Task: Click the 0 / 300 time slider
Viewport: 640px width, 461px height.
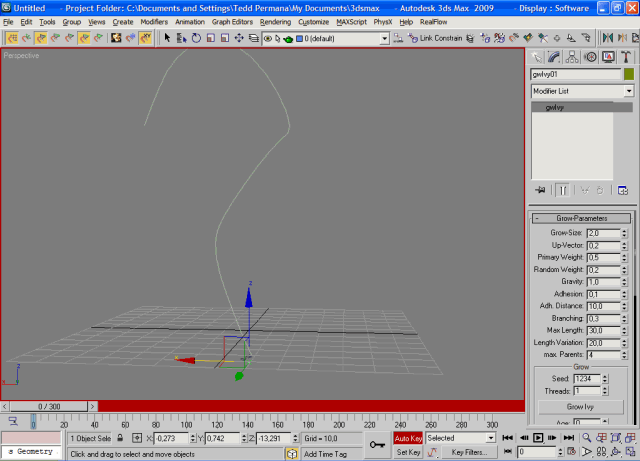Action: coord(49,406)
